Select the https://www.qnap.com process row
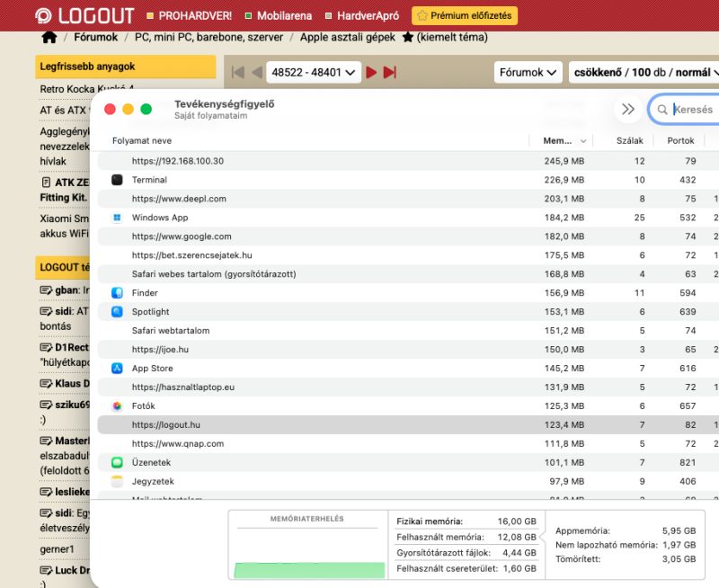This screenshot has height=588, width=719. [x=408, y=443]
